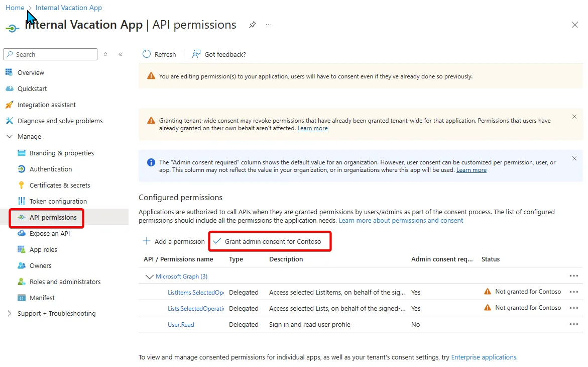Viewport: 588px width, 367px height.
Task: Open ellipsis menu for User.Read row
Action: pyautogui.click(x=574, y=324)
